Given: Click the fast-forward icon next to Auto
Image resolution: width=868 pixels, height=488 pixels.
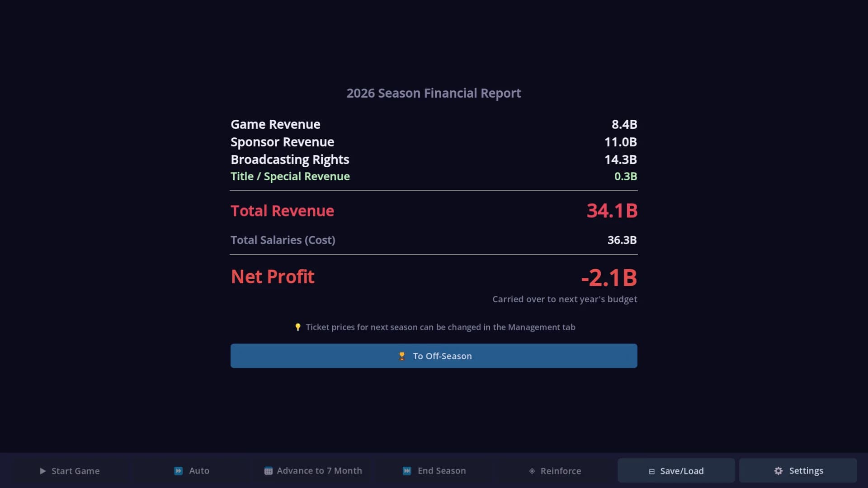Looking at the screenshot, I should (179, 471).
